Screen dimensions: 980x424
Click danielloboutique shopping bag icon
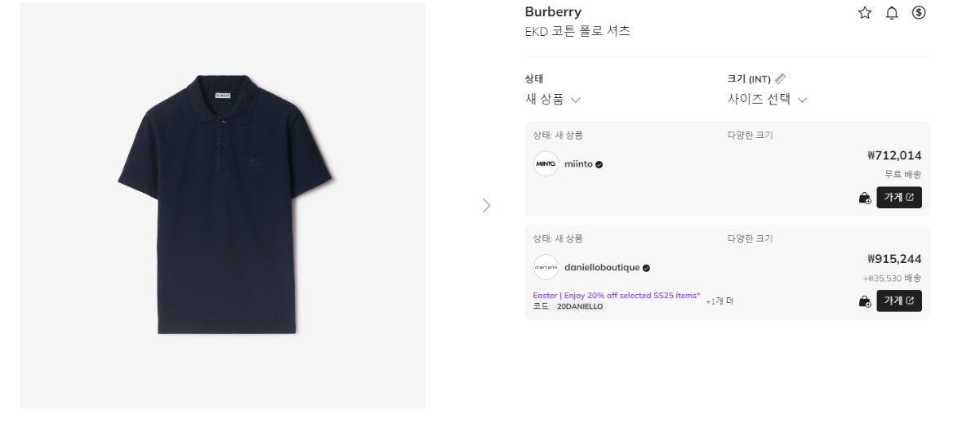[865, 301]
